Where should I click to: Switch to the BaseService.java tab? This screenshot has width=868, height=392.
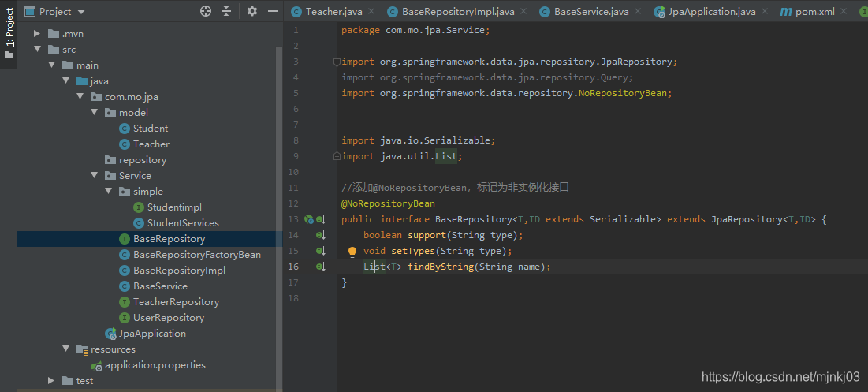[x=591, y=12]
